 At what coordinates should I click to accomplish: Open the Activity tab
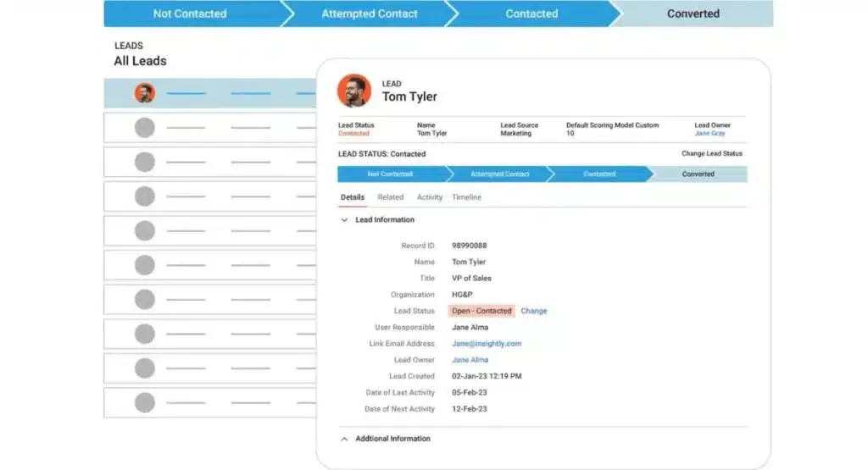point(430,197)
